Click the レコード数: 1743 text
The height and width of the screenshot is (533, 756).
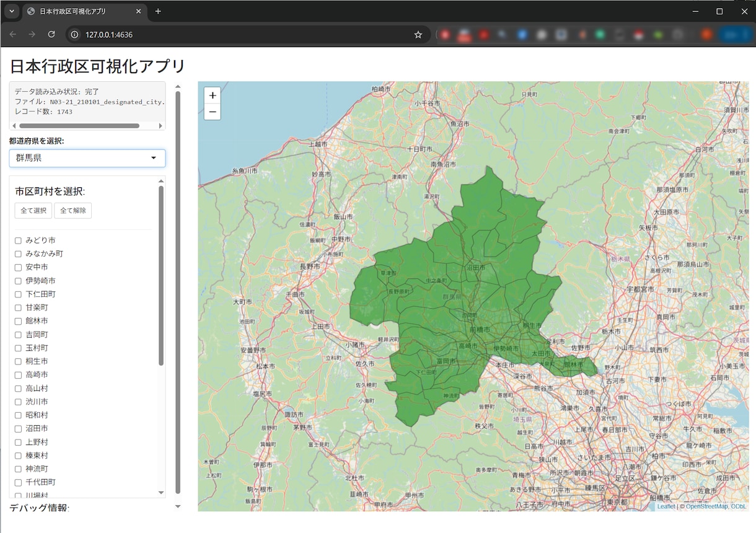(x=43, y=112)
